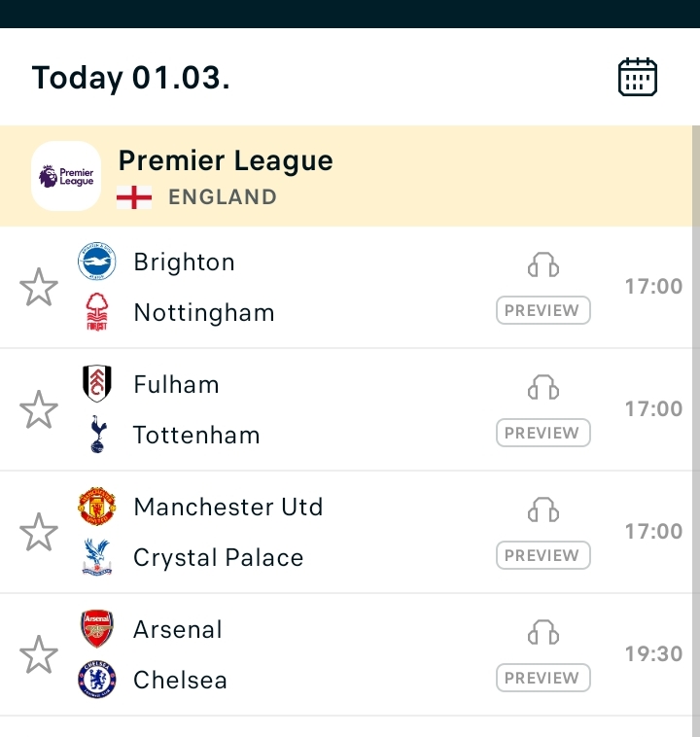Star the Arsenal vs Chelsea match

coord(39,655)
